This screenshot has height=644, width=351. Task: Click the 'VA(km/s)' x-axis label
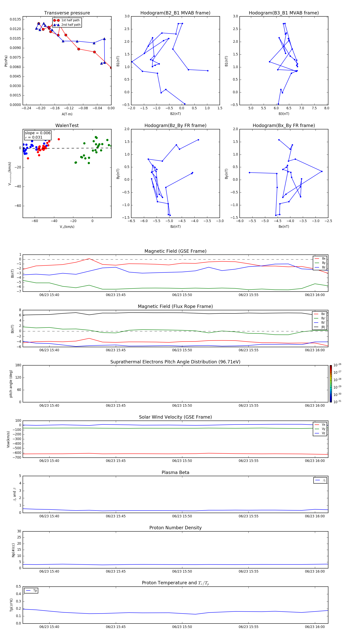[67, 227]
